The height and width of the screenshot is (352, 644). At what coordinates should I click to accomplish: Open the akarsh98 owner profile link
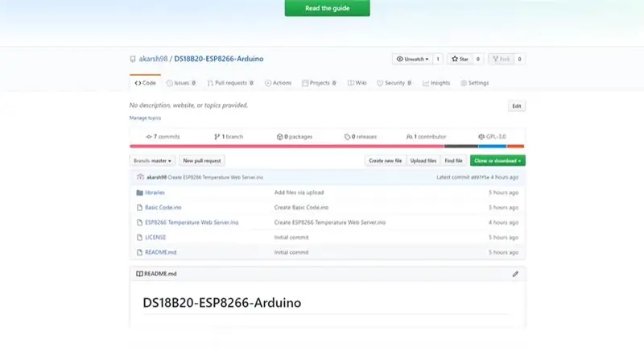153,59
